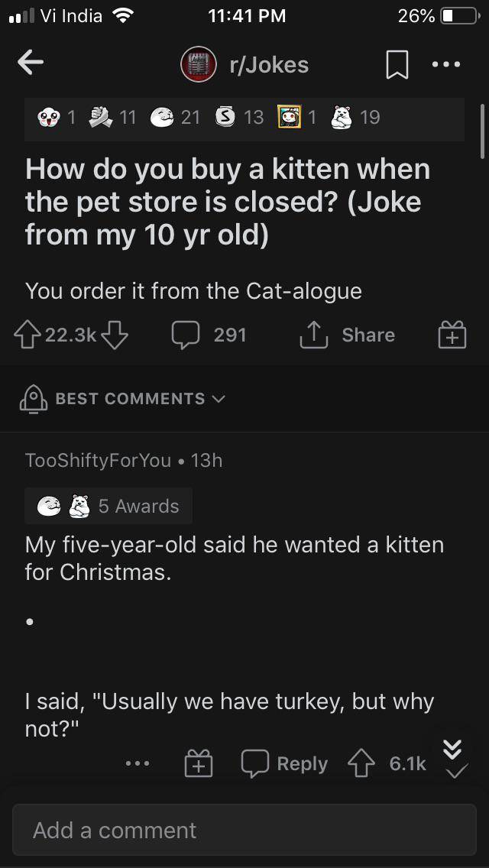Open TooShiftyForYou's user profile
This screenshot has height=868, width=489.
98,460
